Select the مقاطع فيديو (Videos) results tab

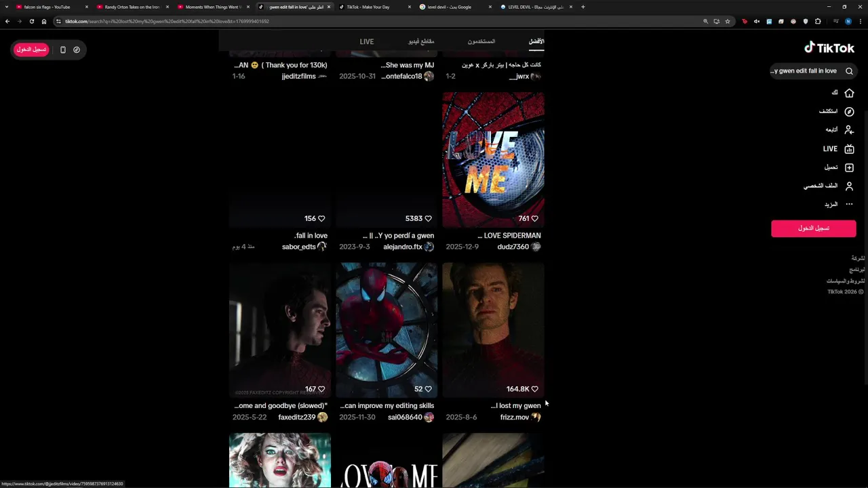[x=421, y=41]
